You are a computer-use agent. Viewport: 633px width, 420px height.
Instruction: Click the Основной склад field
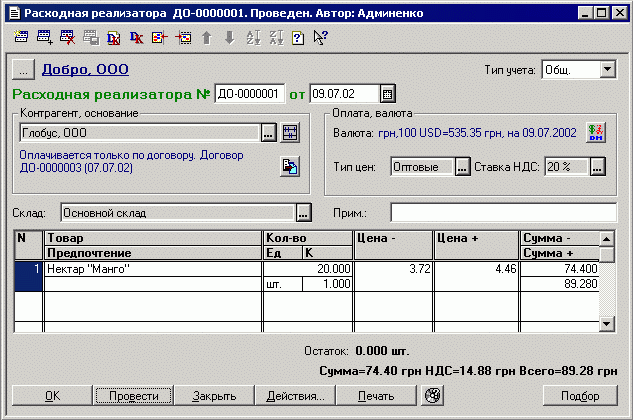[178, 212]
